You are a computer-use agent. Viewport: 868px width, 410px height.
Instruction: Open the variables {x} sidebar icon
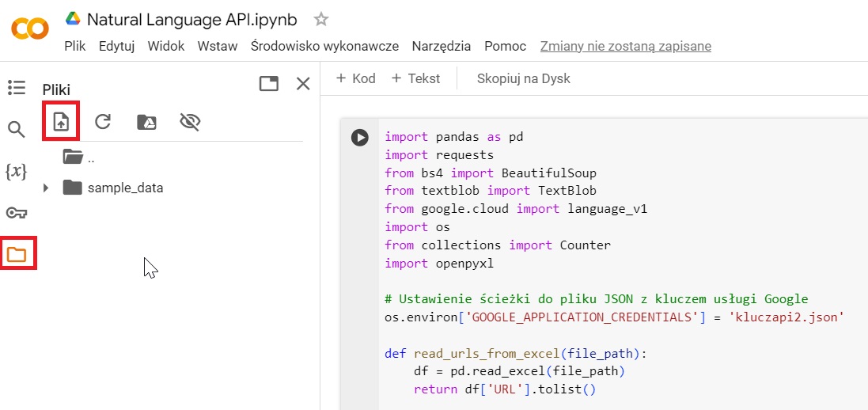click(16, 171)
